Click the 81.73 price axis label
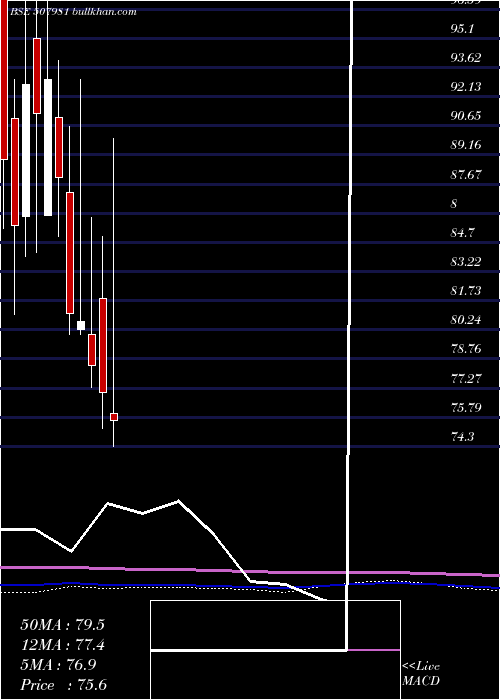500x700 pixels. 466,291
